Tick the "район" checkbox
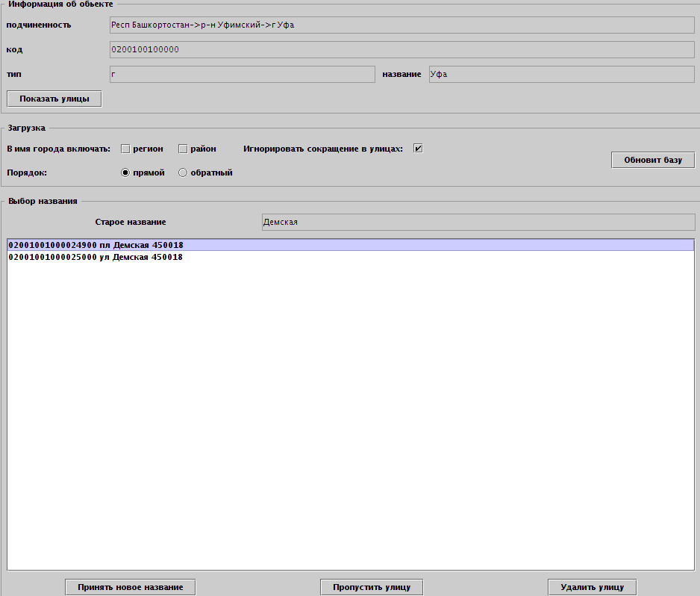 click(x=183, y=149)
